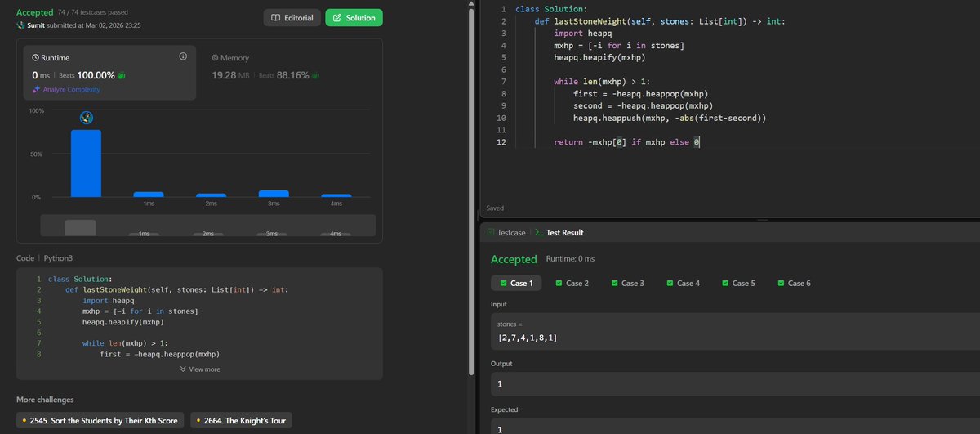This screenshot has height=434, width=980.
Task: Select Case 2 tab
Action: coord(571,283)
